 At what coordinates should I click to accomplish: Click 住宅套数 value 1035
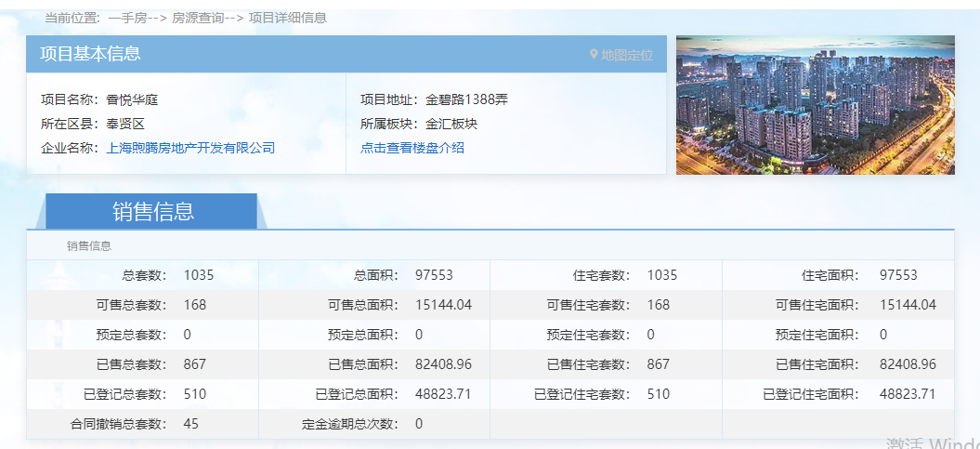[x=662, y=275]
